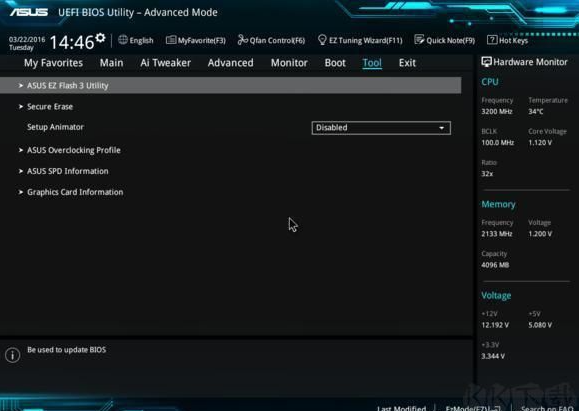Click the English language button
The height and width of the screenshot is (411, 581).
141,40
